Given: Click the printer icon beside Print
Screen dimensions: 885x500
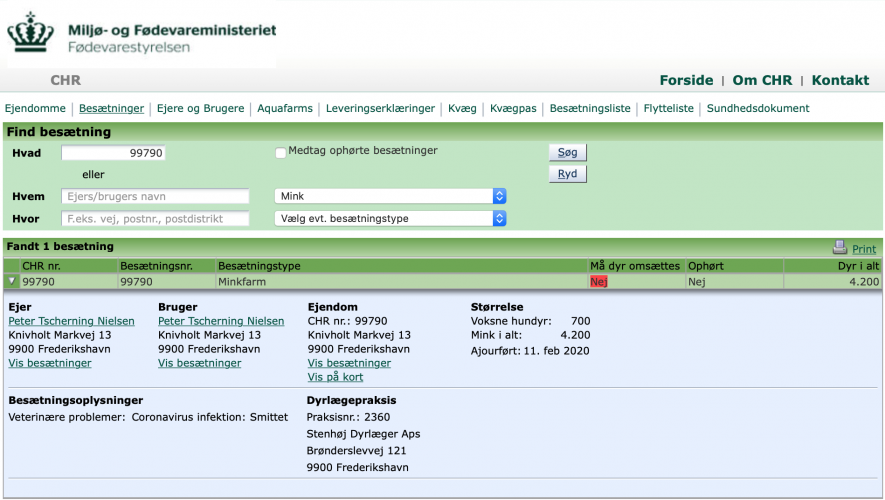Looking at the screenshot, I should 839,248.
